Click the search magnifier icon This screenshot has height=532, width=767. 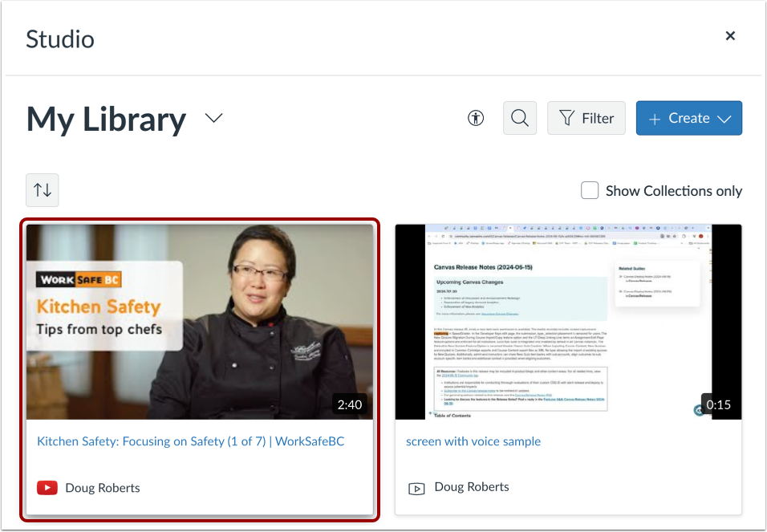pyautogui.click(x=519, y=118)
